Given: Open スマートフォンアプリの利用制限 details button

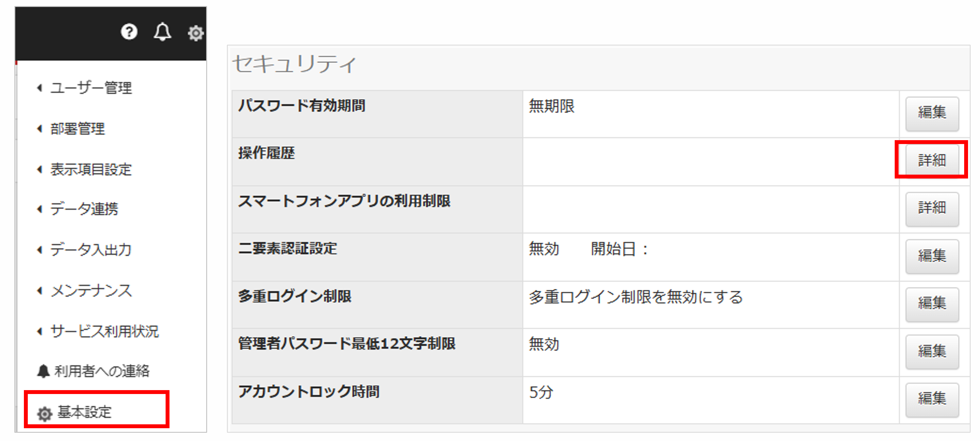Looking at the screenshot, I should coord(932,208).
